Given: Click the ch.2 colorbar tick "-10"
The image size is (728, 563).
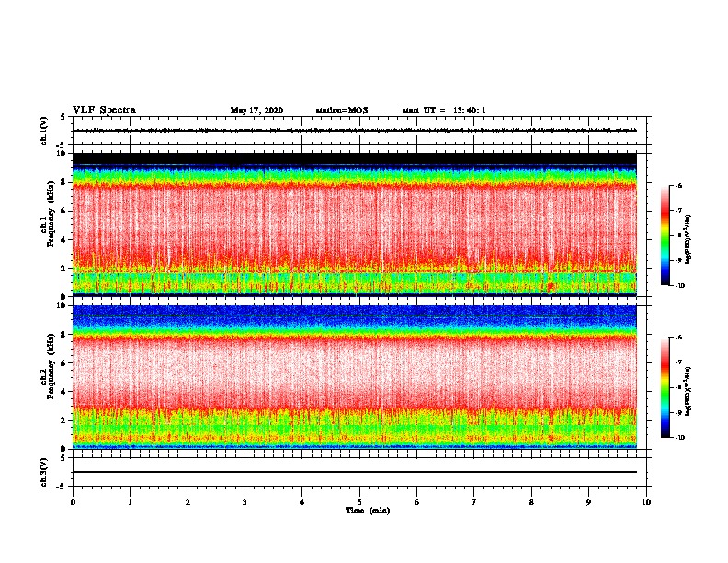Looking at the screenshot, I should pyautogui.click(x=680, y=438).
